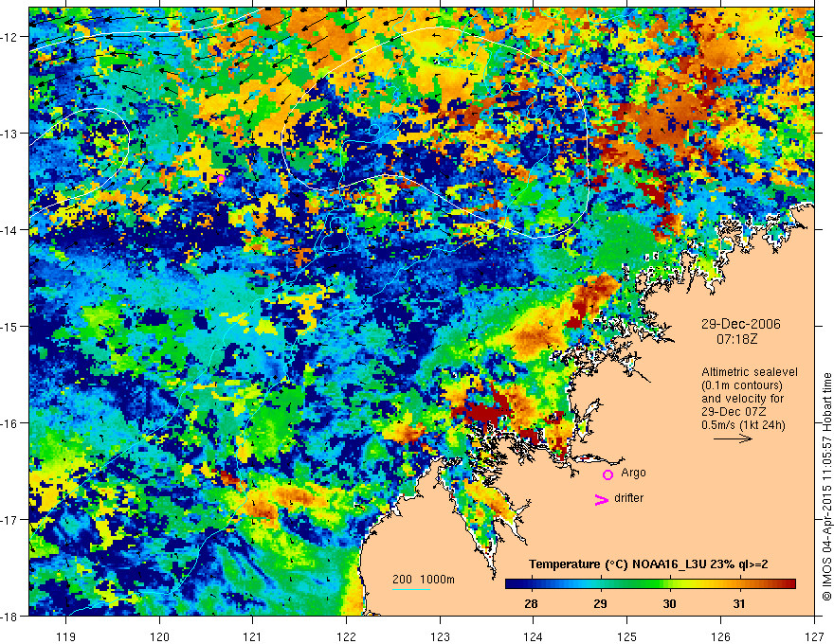834x644 pixels.
Task: Click latitude axis label -18
Action: click(9, 617)
